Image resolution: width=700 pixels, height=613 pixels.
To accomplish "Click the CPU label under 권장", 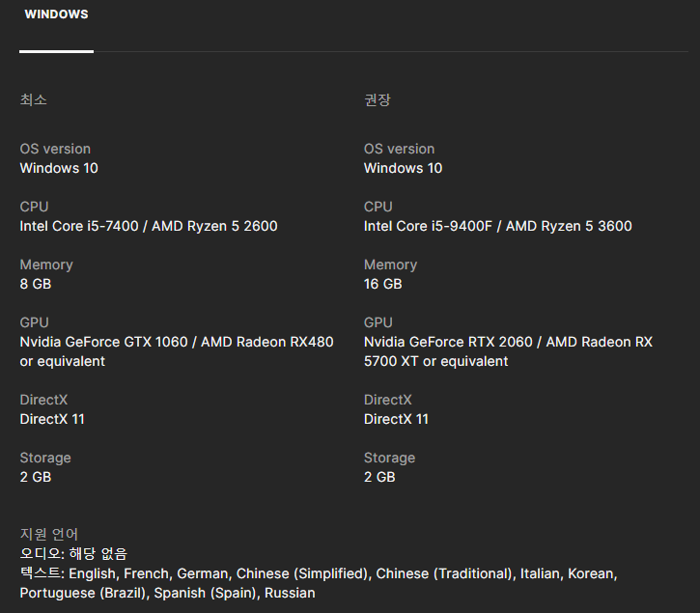I will tap(378, 207).
